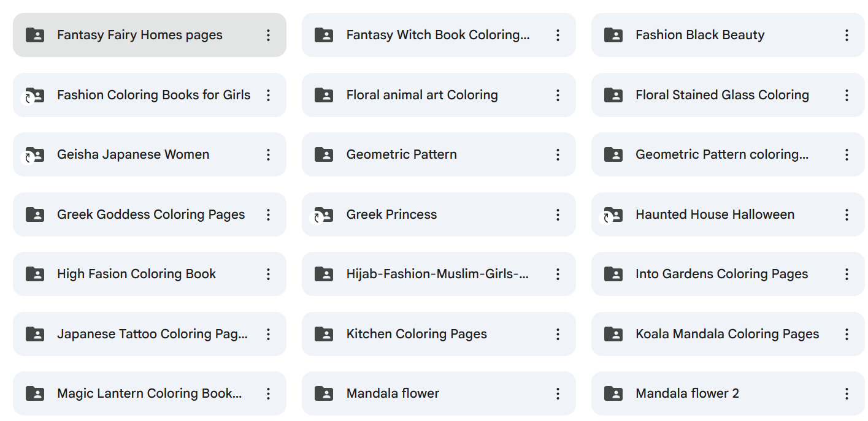Click the shortcut folder icon for Geisha Japanese Women

click(x=34, y=155)
